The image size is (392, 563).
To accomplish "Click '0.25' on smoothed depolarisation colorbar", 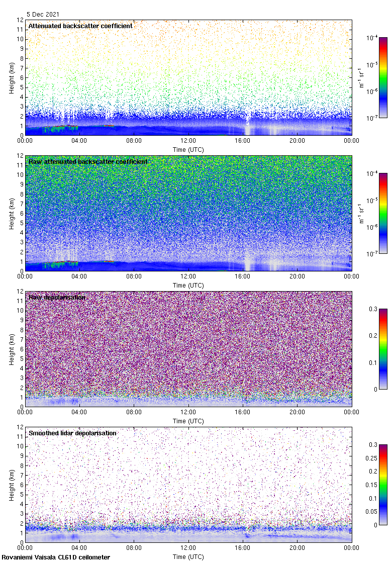I will pos(371,458).
